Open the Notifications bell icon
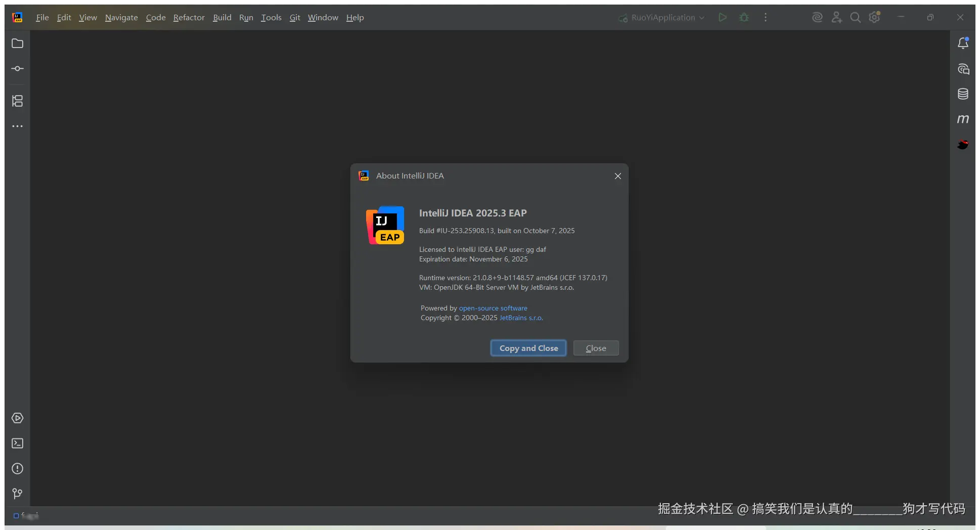Image resolution: width=980 pixels, height=530 pixels. (963, 43)
